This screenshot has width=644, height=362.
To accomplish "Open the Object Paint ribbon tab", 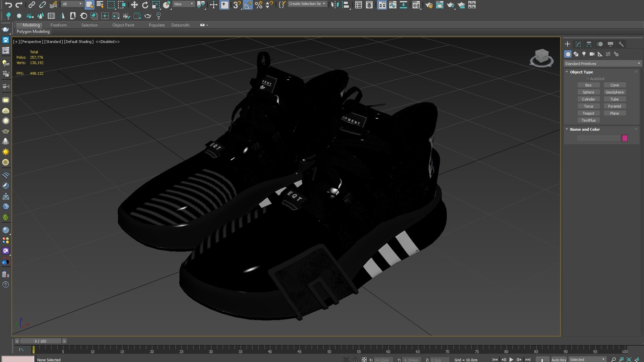I will point(123,25).
